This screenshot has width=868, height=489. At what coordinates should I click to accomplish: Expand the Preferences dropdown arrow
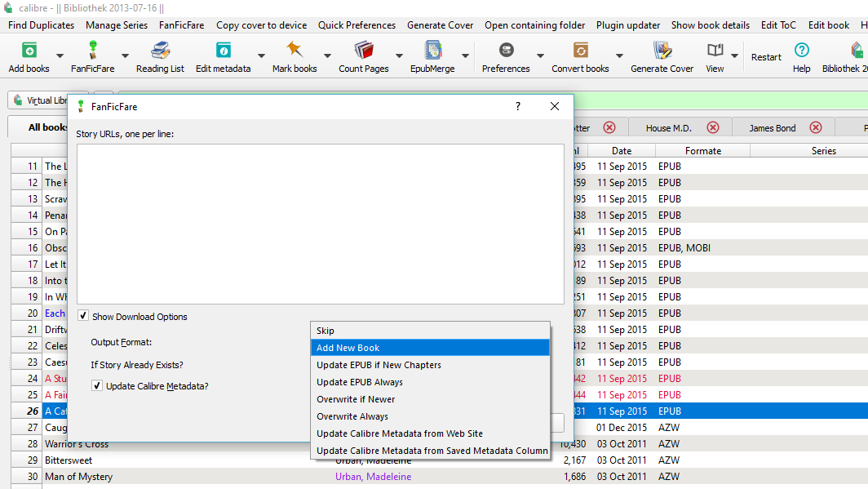point(540,56)
